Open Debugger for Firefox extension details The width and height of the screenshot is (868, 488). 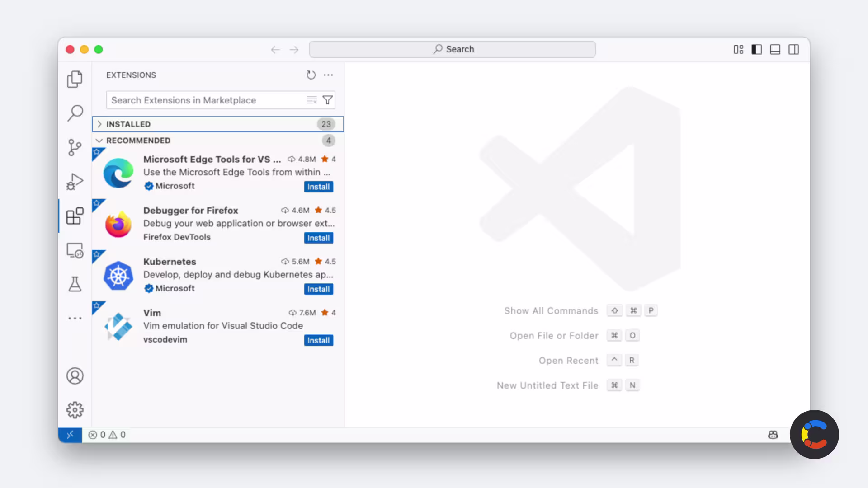[191, 210]
